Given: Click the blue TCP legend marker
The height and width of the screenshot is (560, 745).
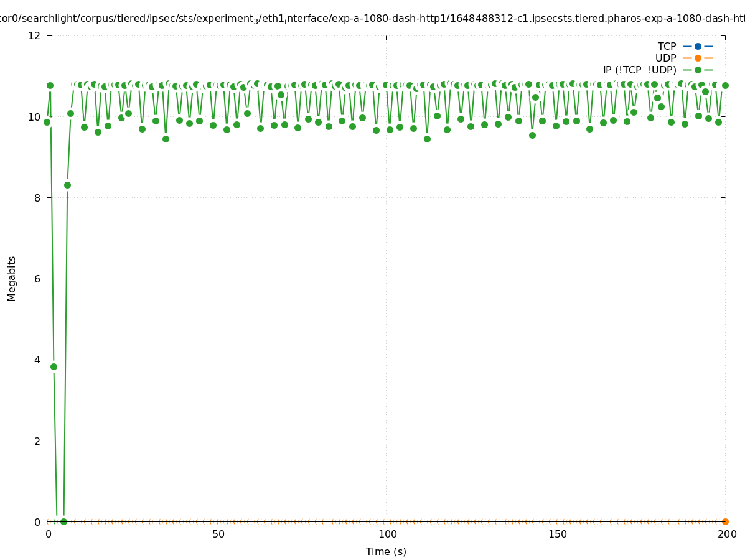Looking at the screenshot, I should coord(698,47).
